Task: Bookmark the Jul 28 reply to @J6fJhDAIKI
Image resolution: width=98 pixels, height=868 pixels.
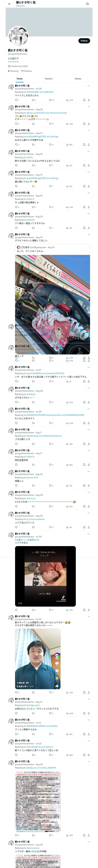Action: pyautogui.click(x=84, y=100)
